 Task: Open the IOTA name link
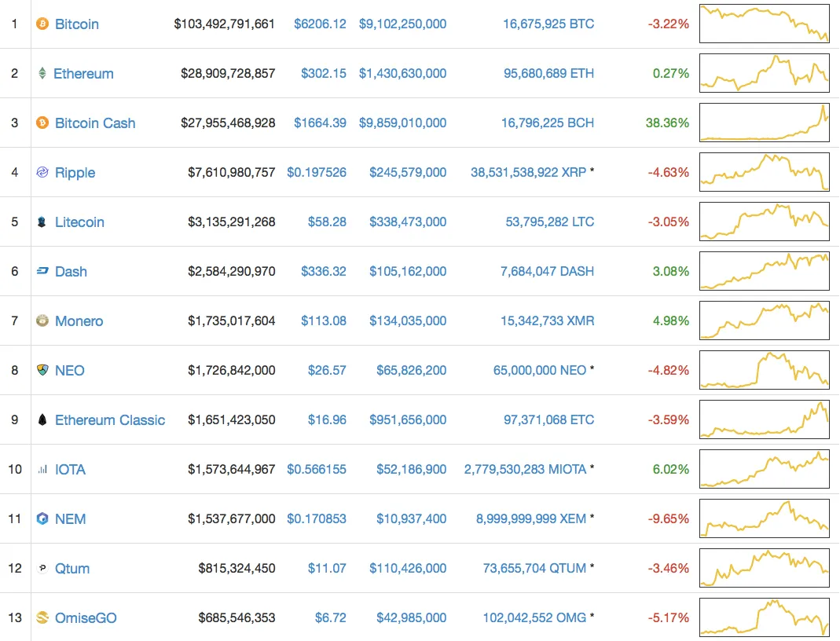(70, 470)
